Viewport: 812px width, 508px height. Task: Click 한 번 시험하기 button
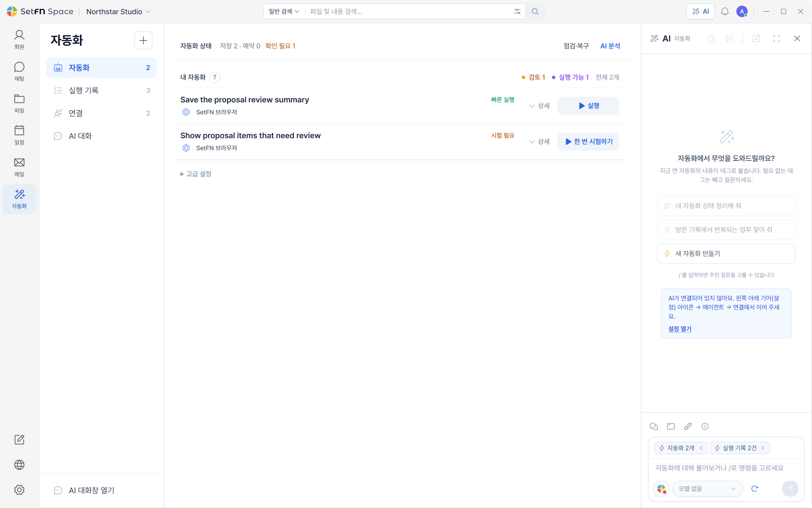(x=588, y=141)
